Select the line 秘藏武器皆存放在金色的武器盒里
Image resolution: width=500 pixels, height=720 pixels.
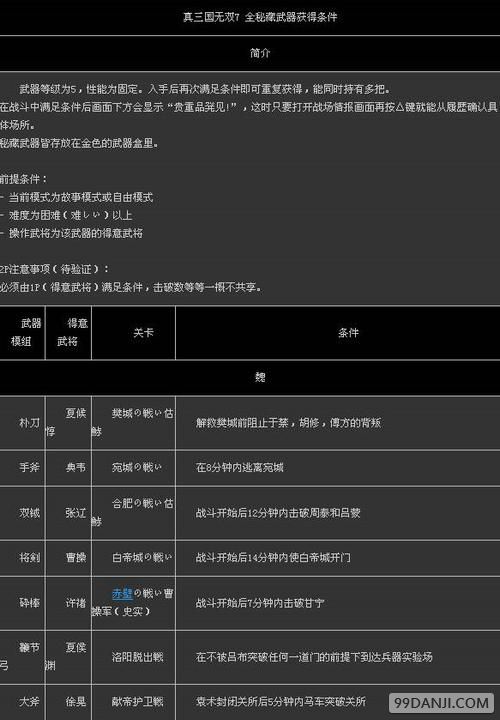[x=79, y=144]
